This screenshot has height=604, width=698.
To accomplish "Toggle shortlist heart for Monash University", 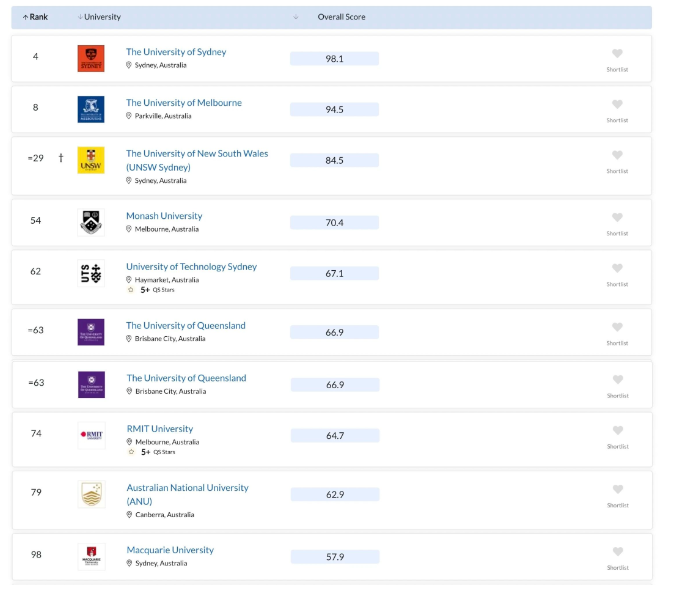I will pyautogui.click(x=617, y=217).
